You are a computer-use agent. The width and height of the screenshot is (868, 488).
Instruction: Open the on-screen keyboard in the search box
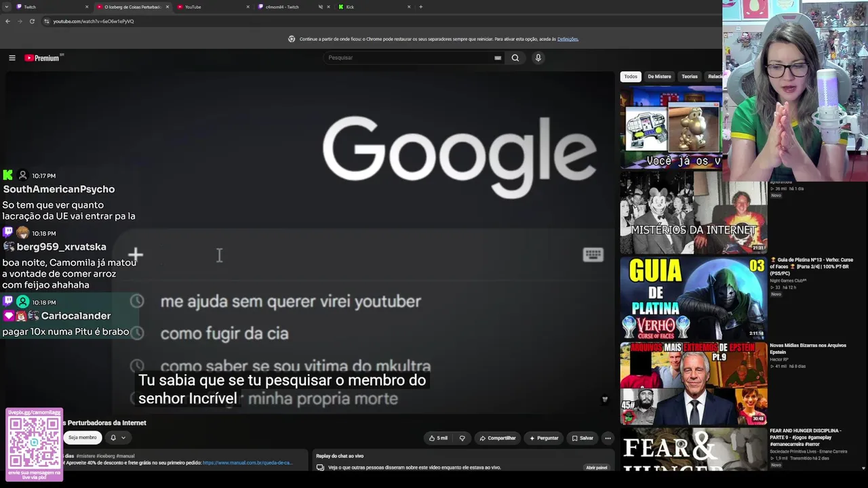pos(498,58)
